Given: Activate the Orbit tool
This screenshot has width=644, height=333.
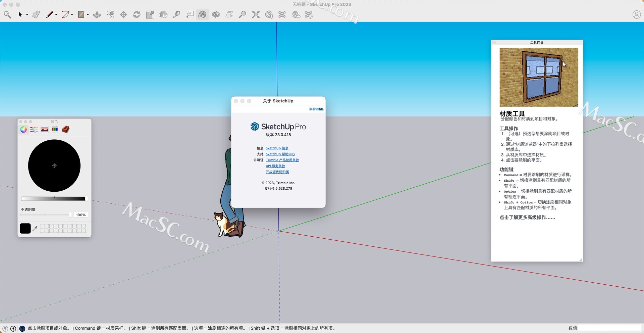Looking at the screenshot, I should [x=216, y=14].
